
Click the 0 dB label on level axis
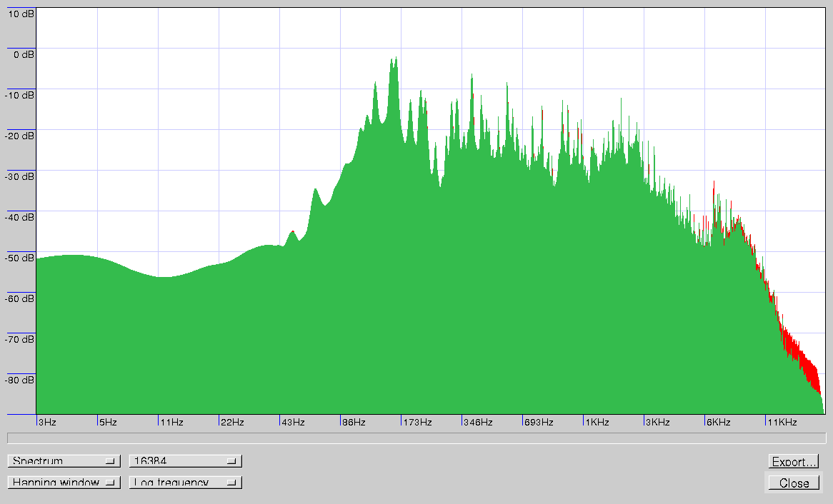click(x=24, y=54)
